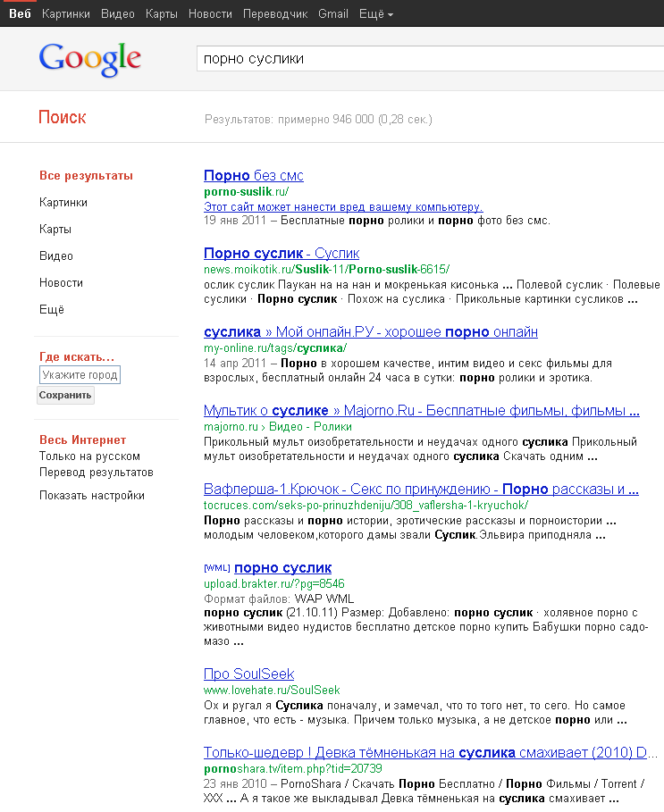Open Картинки in the top black bar

click(66, 14)
